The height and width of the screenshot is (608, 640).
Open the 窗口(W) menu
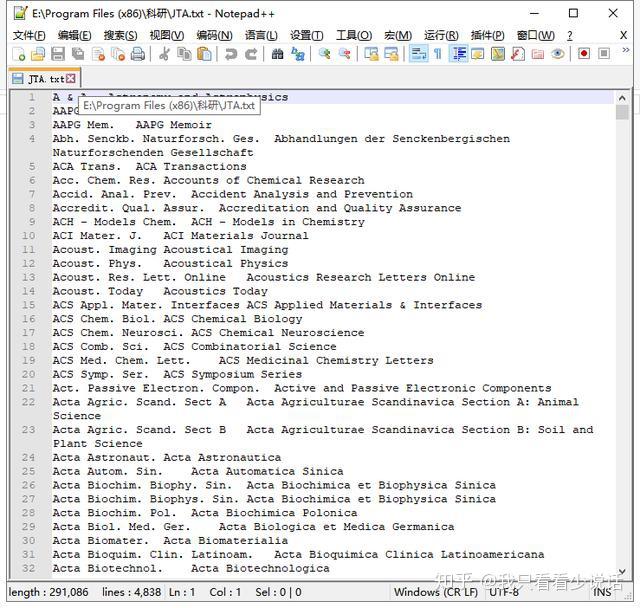click(536, 36)
